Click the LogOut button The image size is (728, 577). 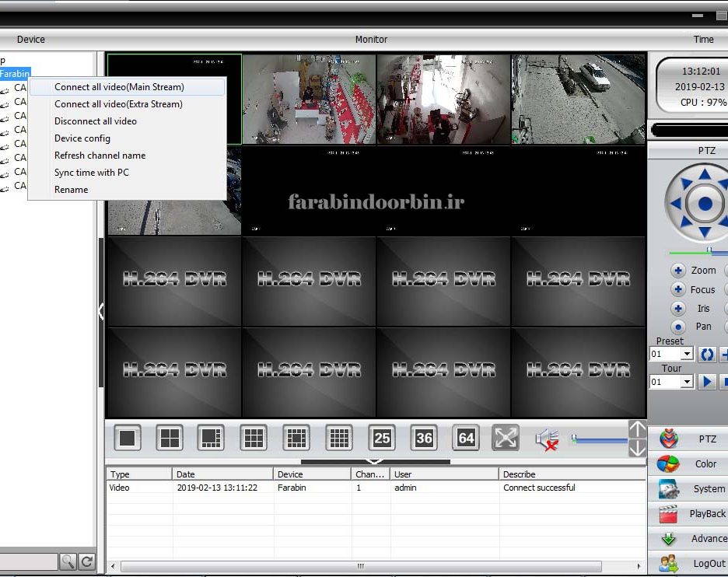[691, 564]
